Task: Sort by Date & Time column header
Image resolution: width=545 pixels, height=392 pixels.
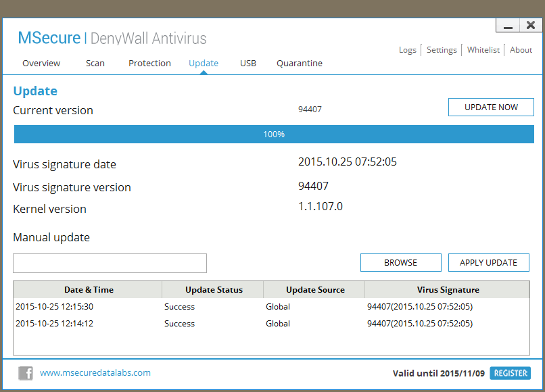Action: point(88,290)
